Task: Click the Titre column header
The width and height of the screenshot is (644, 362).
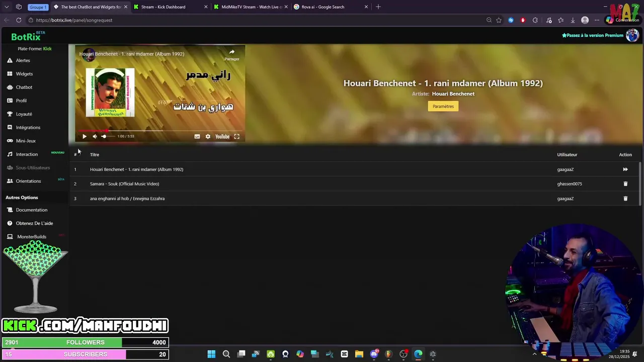Action: coord(95,155)
